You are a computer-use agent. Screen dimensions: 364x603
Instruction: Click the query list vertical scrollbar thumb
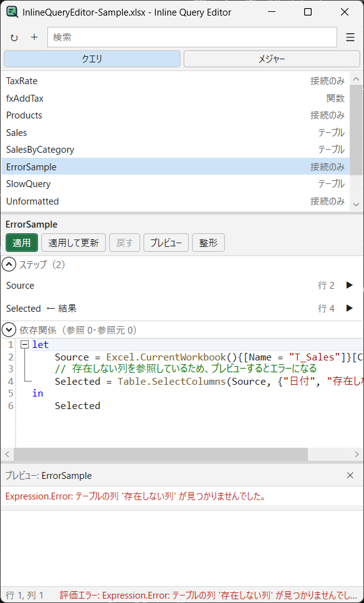357,130
